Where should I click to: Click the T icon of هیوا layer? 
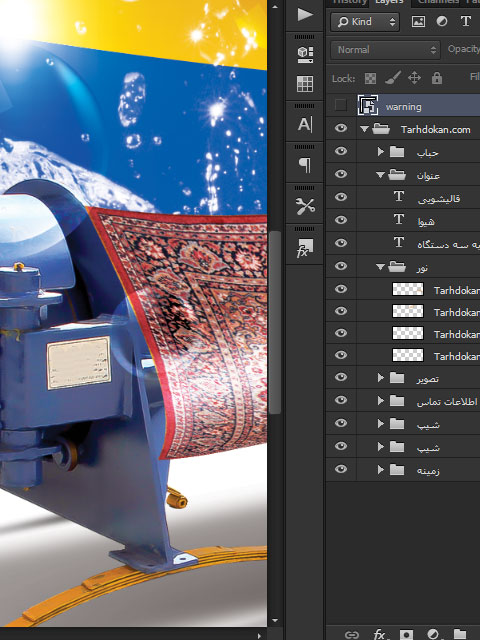[x=399, y=220]
